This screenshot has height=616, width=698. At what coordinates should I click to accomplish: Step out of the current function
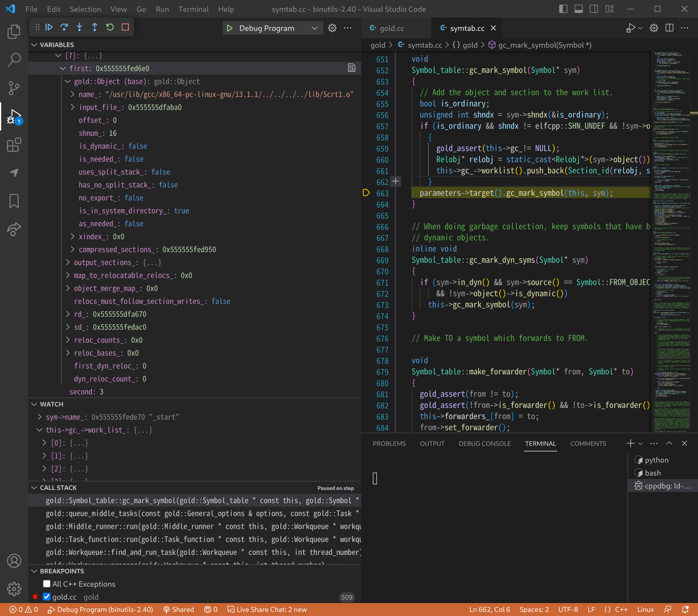pyautogui.click(x=95, y=27)
